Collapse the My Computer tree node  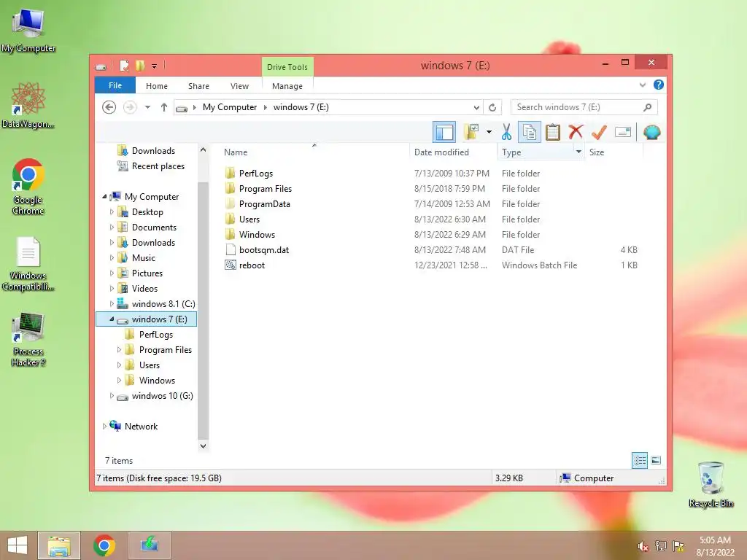point(104,196)
